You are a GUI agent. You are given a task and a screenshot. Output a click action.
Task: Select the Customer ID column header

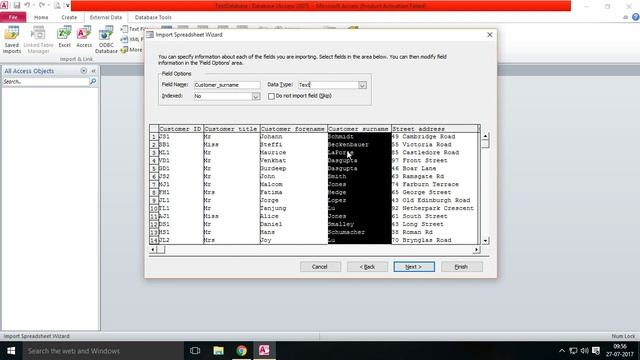point(180,129)
